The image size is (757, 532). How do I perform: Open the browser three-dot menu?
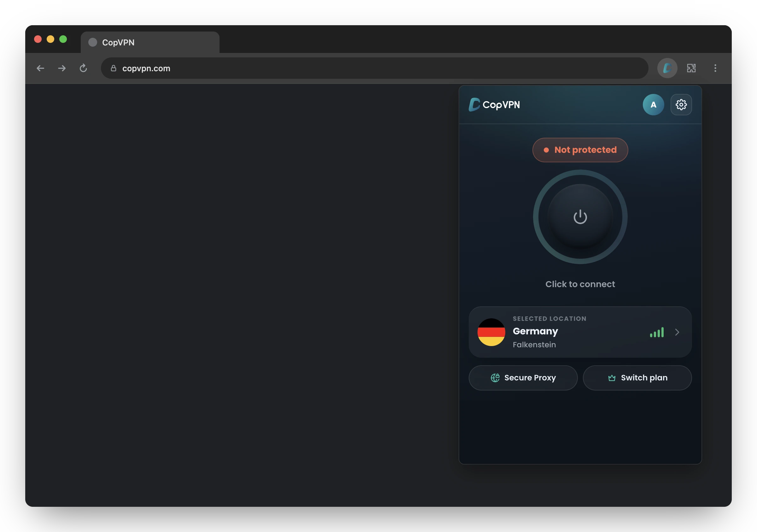715,68
